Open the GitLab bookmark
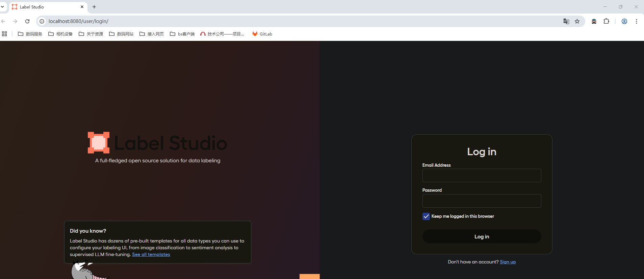The image size is (644, 279). [262, 34]
